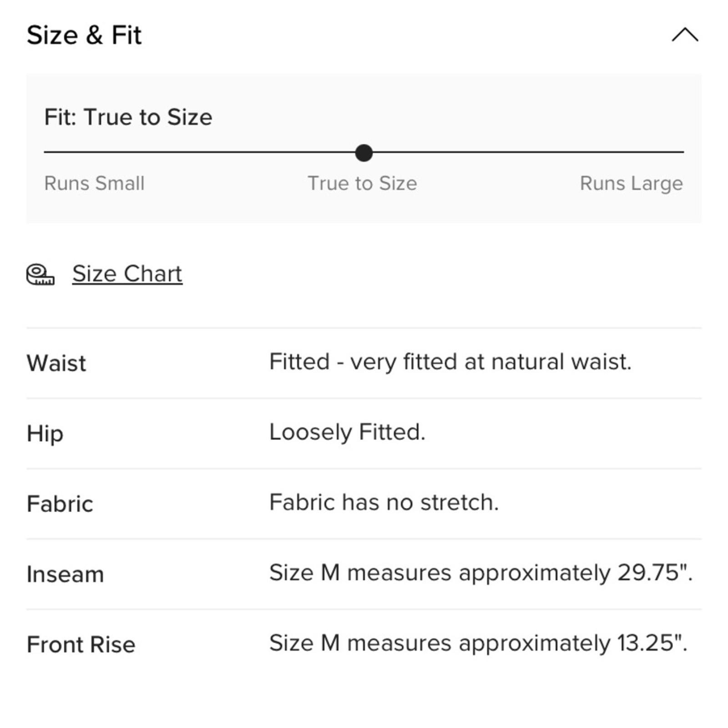The width and height of the screenshot is (728, 728).
Task: Click the Inseam row label
Action: click(65, 574)
